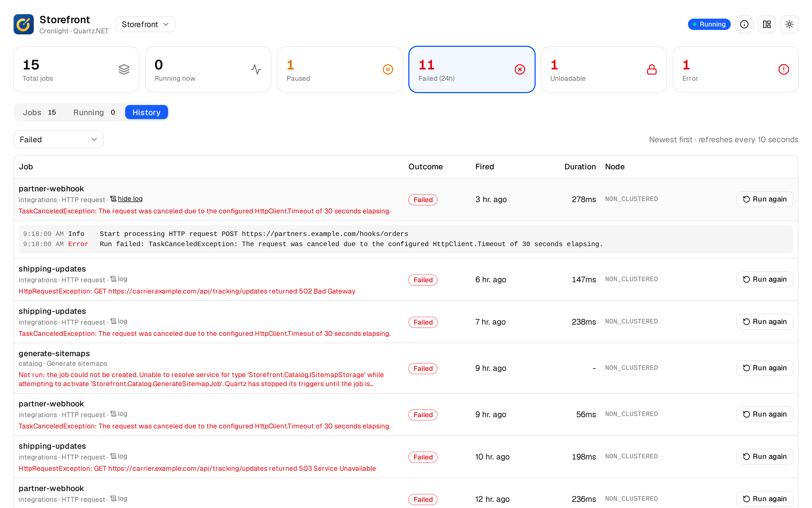Image resolution: width=812 pixels, height=508 pixels.
Task: Run again partner-webhook fired 9 hr. ago
Action: coord(765,414)
